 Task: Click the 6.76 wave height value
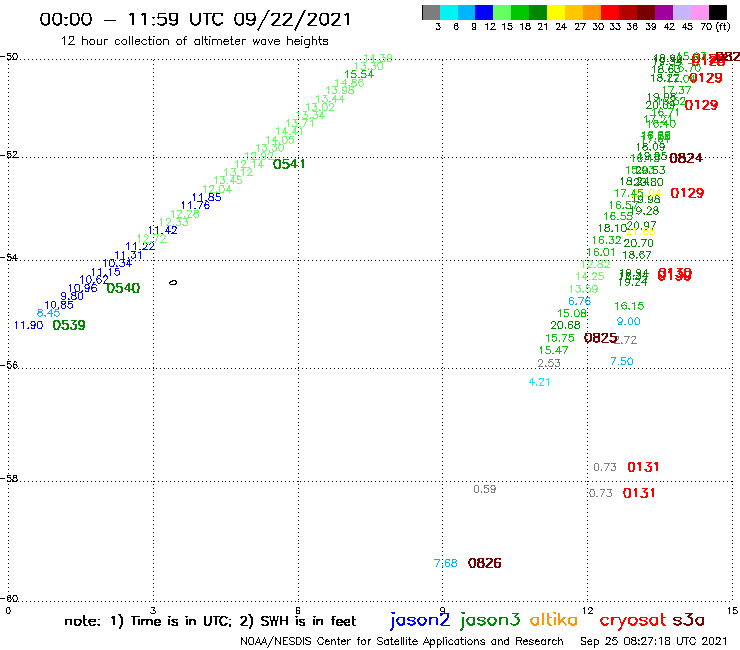(x=580, y=301)
